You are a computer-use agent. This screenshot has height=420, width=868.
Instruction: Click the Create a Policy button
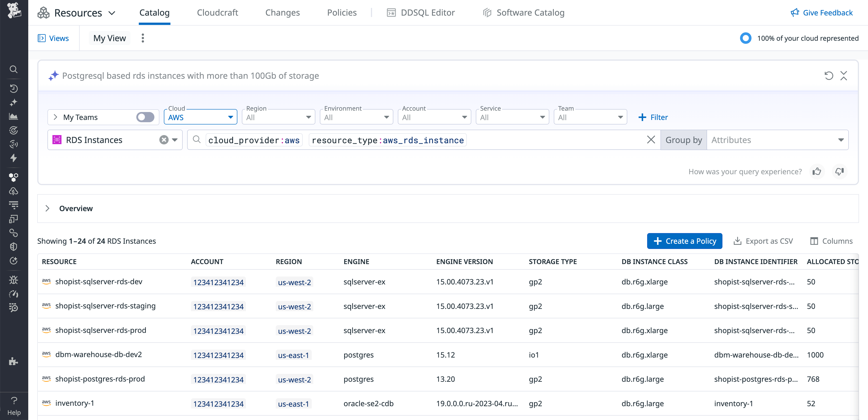(x=685, y=241)
